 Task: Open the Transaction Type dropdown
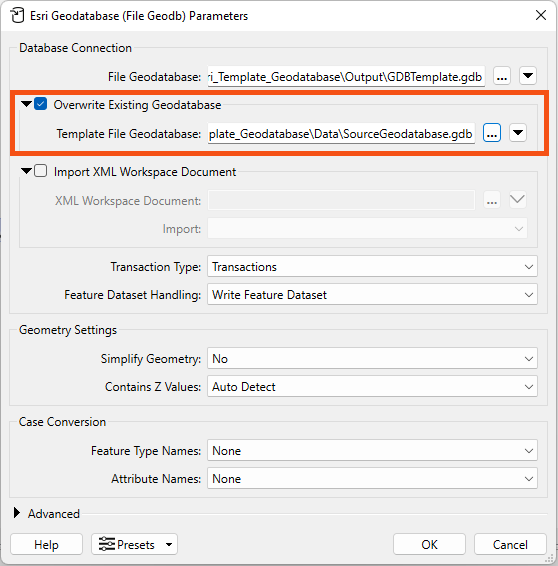click(x=372, y=267)
